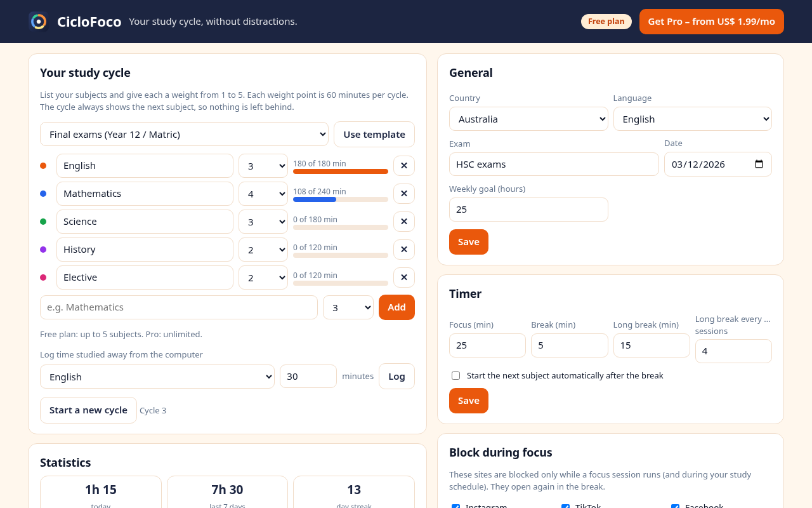Open the Language dropdown
The width and height of the screenshot is (812, 508).
(693, 119)
